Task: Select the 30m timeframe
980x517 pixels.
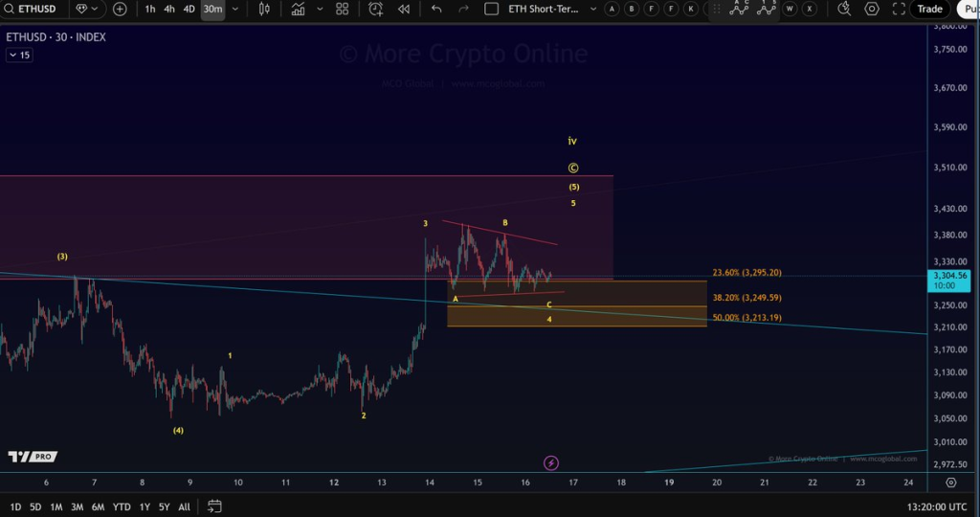Action: 212,9
